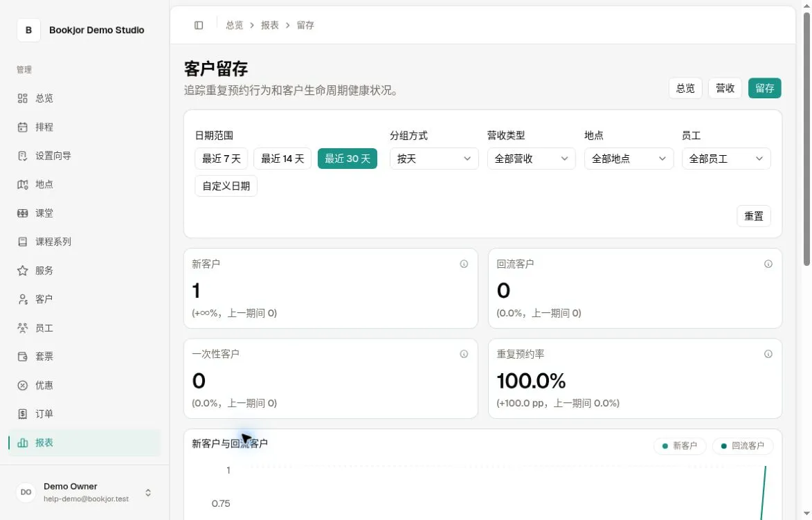Toggle 回流客户 series in chart legend
812x520 pixels.
743,446
